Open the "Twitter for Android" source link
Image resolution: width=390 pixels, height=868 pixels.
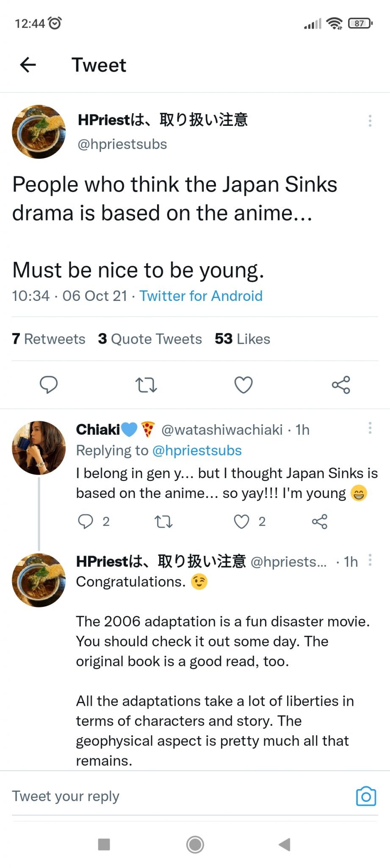click(201, 296)
